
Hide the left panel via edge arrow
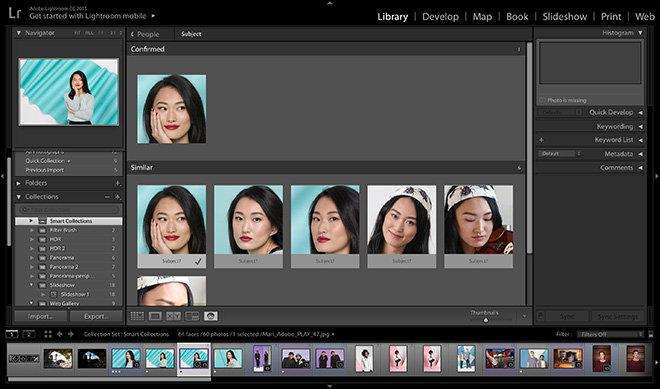coord(3,176)
